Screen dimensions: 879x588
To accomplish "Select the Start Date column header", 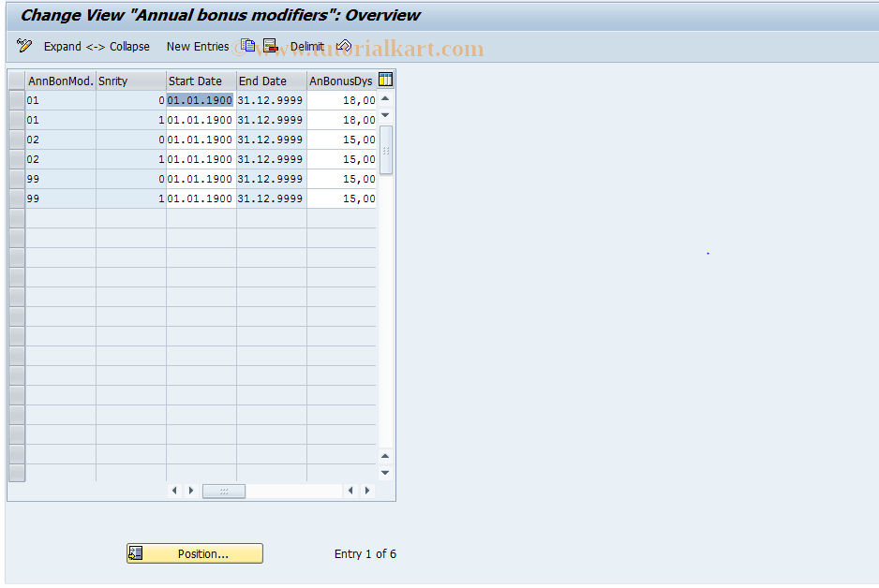I will pos(201,81).
